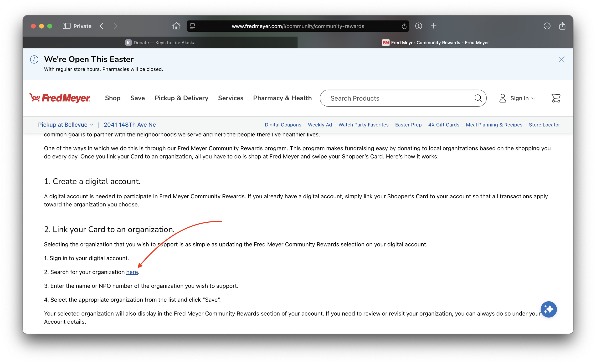Show Safari downloads icon

(x=547, y=26)
